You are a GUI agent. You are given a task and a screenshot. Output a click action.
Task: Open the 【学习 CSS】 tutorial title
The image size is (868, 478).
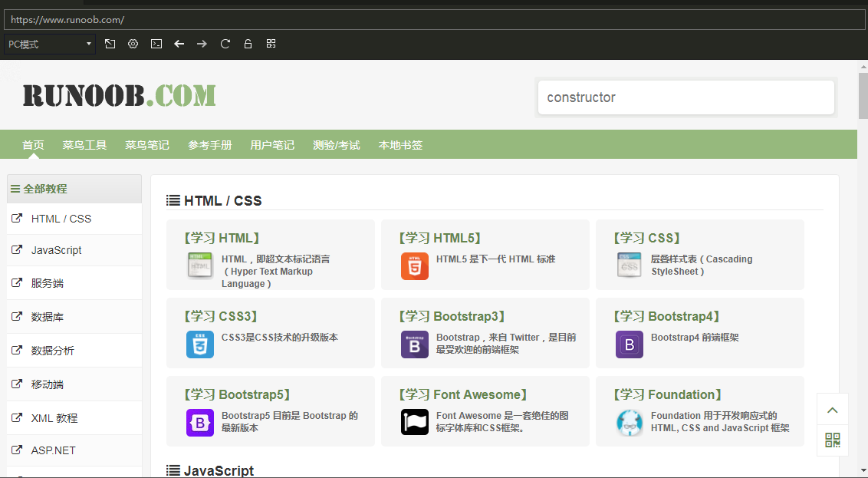647,238
